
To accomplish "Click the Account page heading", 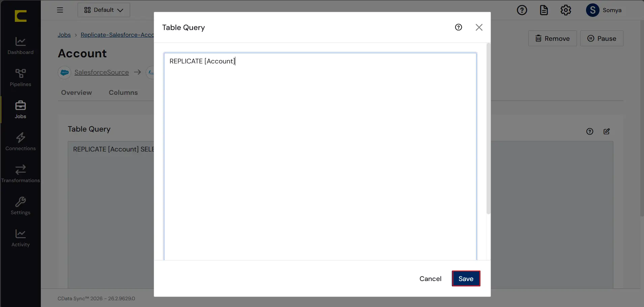I will click(82, 53).
